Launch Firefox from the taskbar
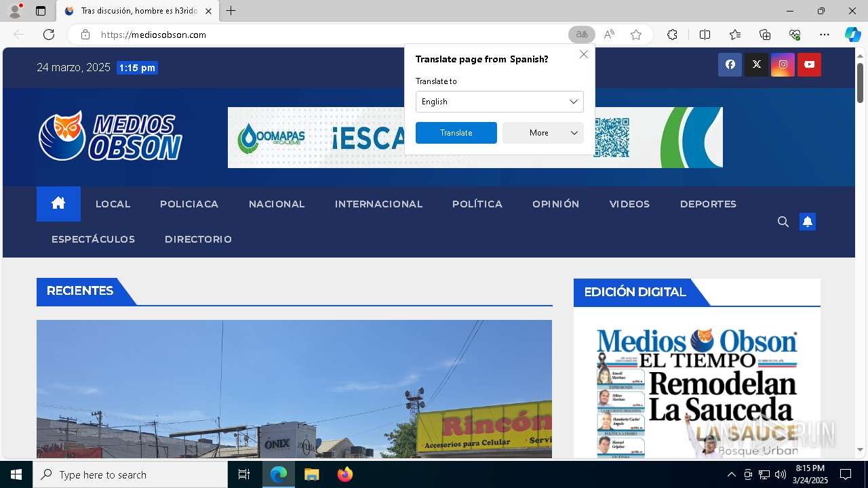The width and height of the screenshot is (868, 488). click(x=345, y=474)
